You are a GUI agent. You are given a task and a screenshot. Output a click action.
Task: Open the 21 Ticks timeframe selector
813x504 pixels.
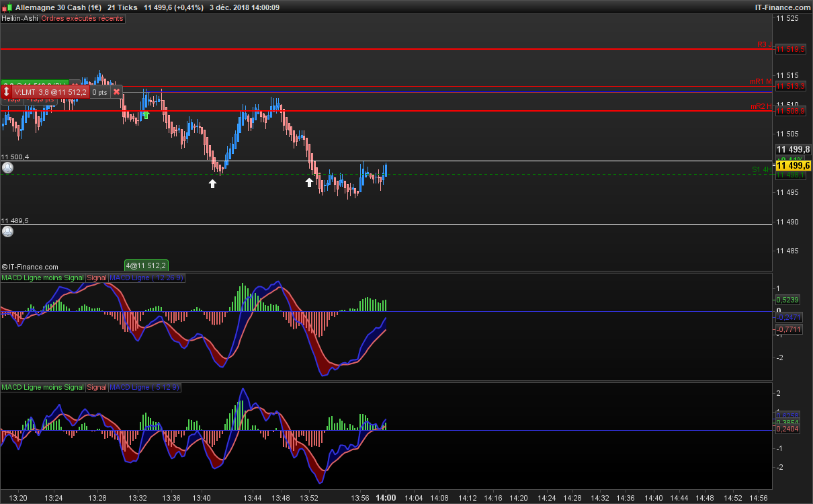(x=122, y=7)
